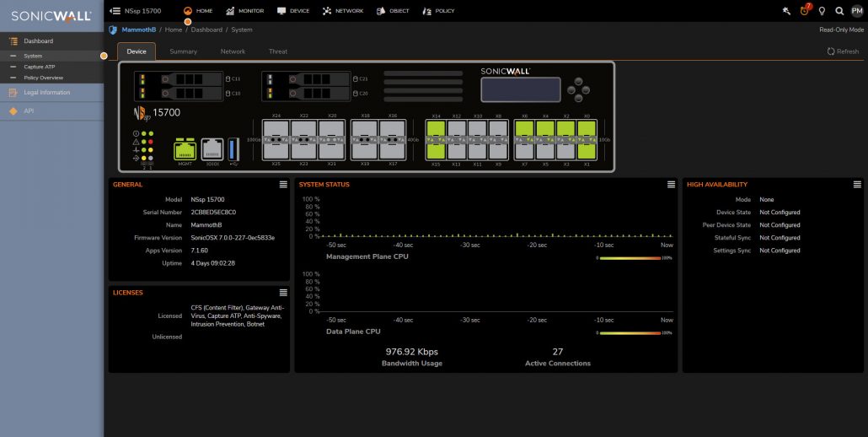Open the POLICY top menu
The image size is (868, 437).
438,10
